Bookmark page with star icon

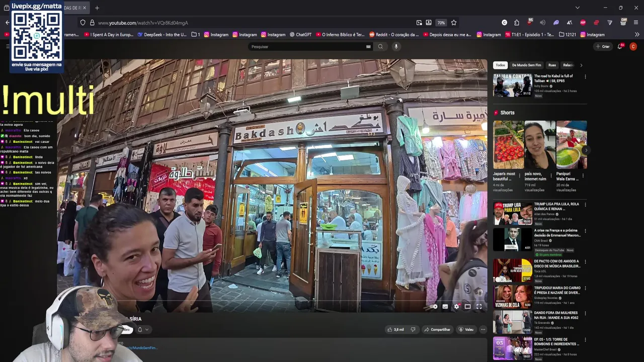pos(453,23)
